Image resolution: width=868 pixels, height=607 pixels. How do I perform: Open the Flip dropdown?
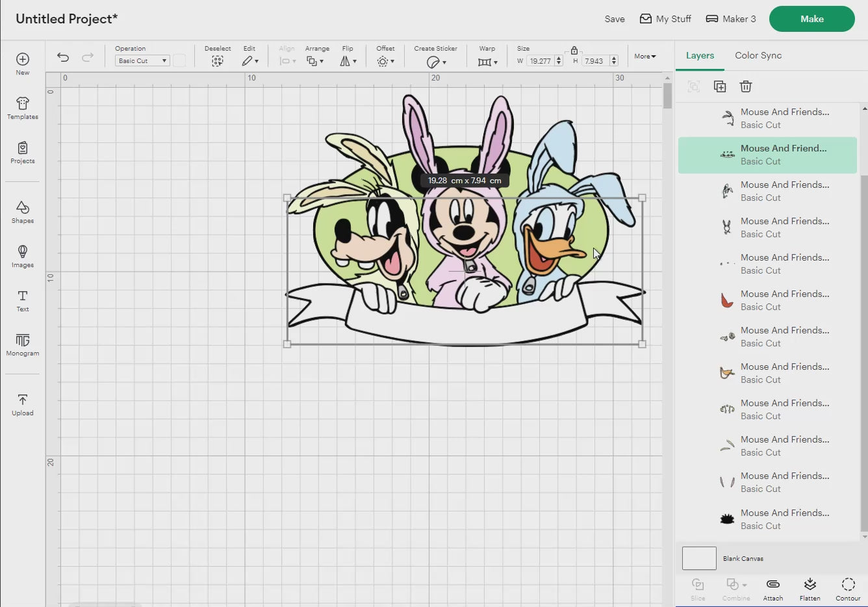(x=348, y=61)
